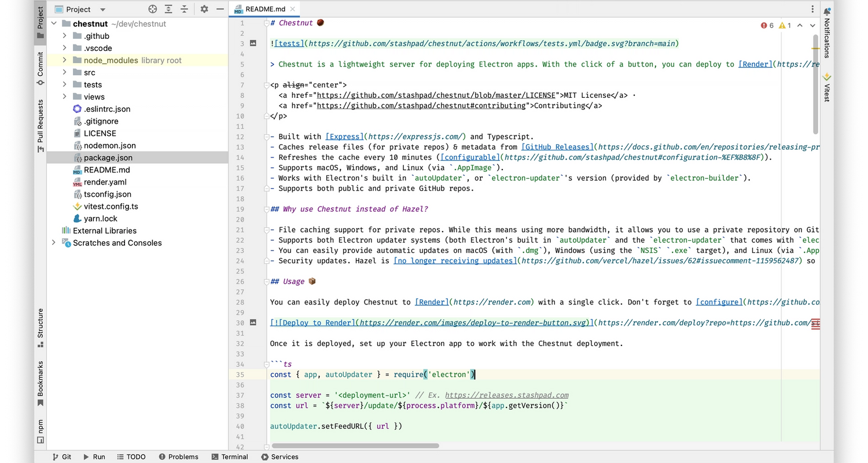Collapse the chestnut root folder
The height and width of the screenshot is (463, 868).
point(54,24)
